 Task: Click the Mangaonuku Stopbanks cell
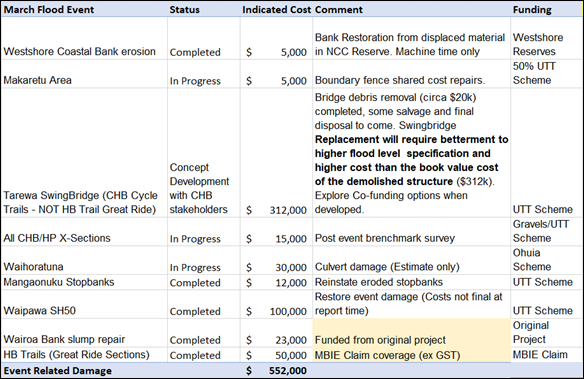pyautogui.click(x=85, y=282)
